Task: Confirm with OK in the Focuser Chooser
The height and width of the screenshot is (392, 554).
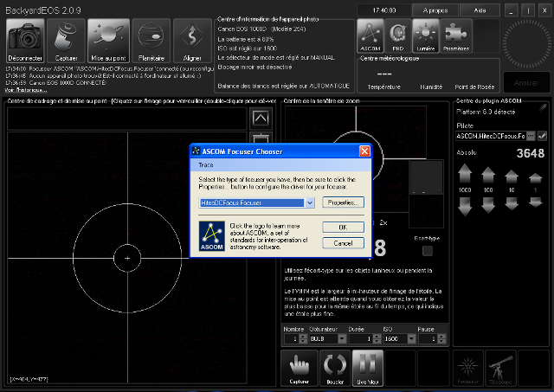Action: pyautogui.click(x=343, y=227)
